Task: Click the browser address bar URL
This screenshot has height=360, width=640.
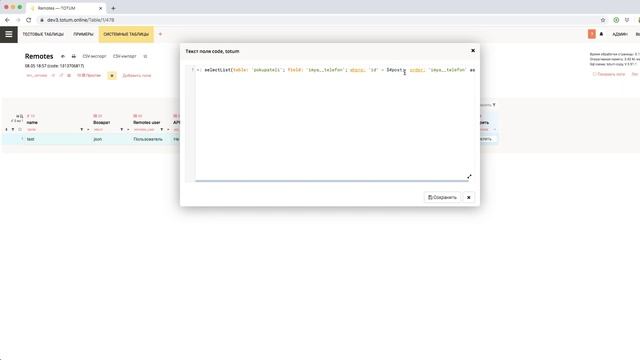Action: (80, 20)
